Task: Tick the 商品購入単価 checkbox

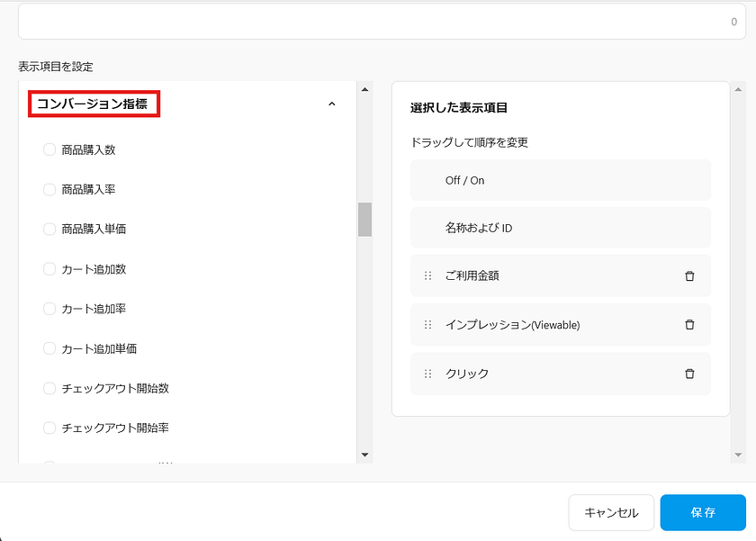Action: click(x=49, y=230)
